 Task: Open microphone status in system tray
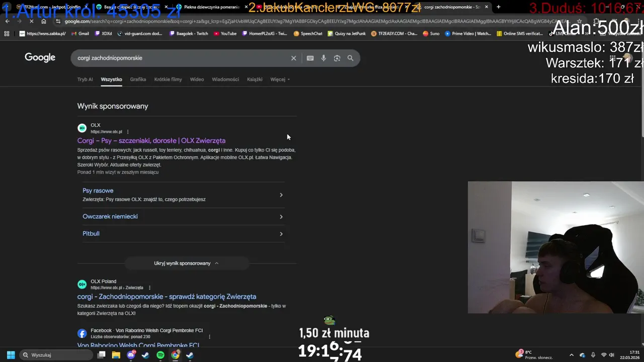pyautogui.click(x=593, y=355)
